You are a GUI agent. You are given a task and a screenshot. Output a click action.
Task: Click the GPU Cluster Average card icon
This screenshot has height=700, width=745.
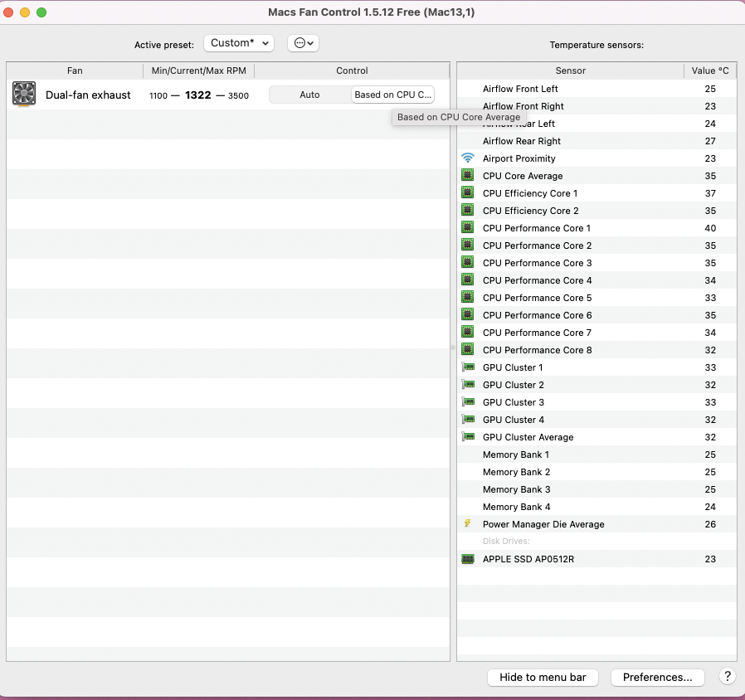468,437
